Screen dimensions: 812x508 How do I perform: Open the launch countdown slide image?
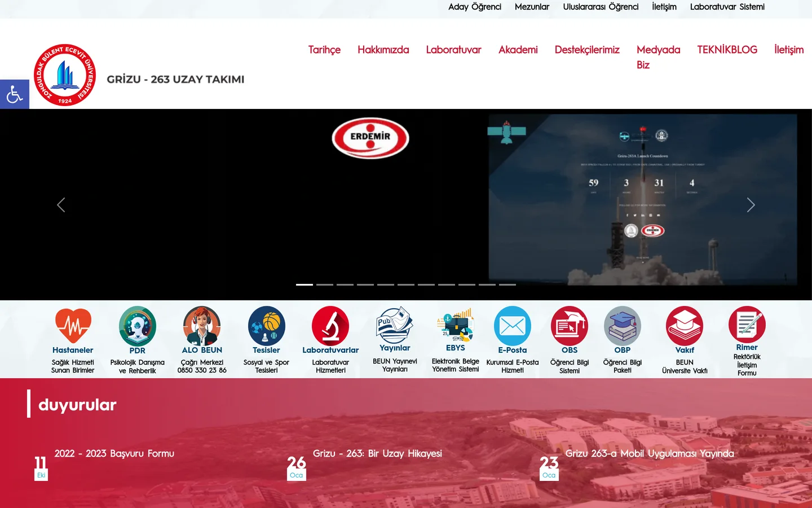(643, 200)
